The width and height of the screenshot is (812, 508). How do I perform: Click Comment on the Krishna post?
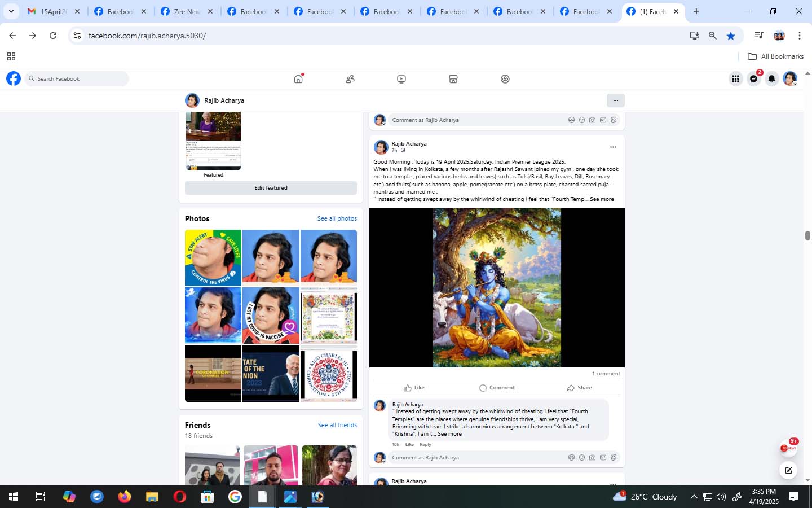pyautogui.click(x=497, y=388)
